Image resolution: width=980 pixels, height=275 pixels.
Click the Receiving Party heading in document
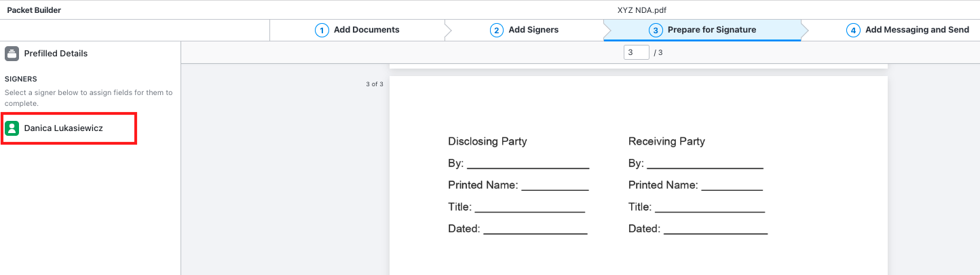[x=666, y=141]
